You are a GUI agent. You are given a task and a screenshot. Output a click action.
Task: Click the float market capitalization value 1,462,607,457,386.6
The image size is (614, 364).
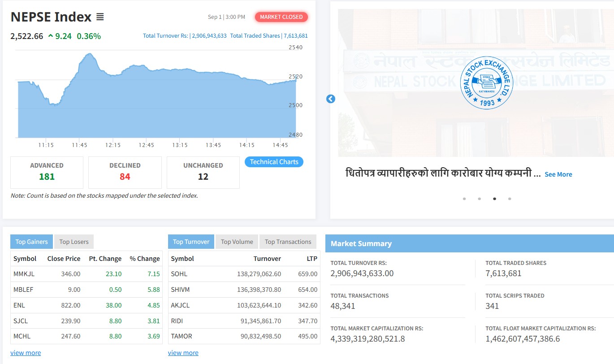coord(523,339)
